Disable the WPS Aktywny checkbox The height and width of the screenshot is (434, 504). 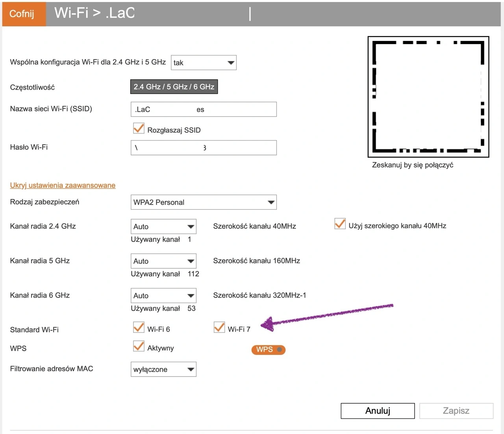pyautogui.click(x=139, y=347)
